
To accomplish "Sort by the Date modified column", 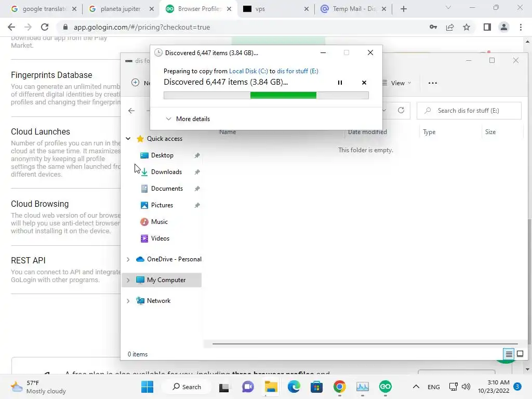I will click(x=367, y=132).
